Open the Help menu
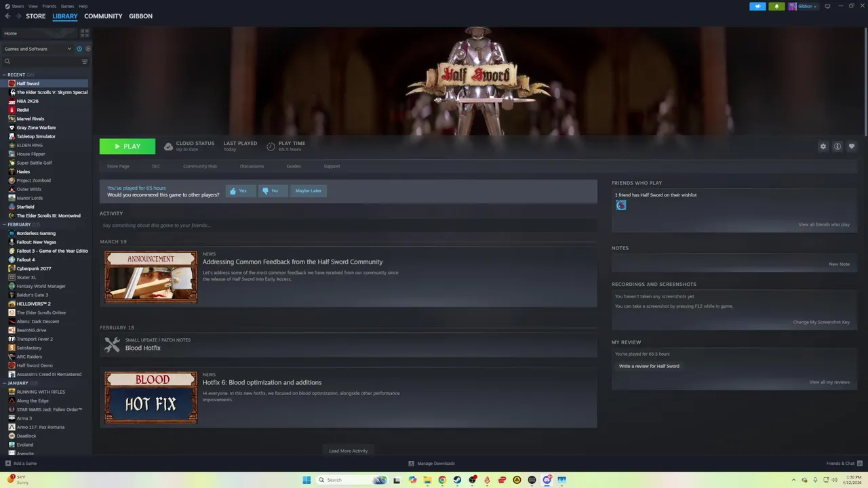868x488 pixels. point(83,6)
